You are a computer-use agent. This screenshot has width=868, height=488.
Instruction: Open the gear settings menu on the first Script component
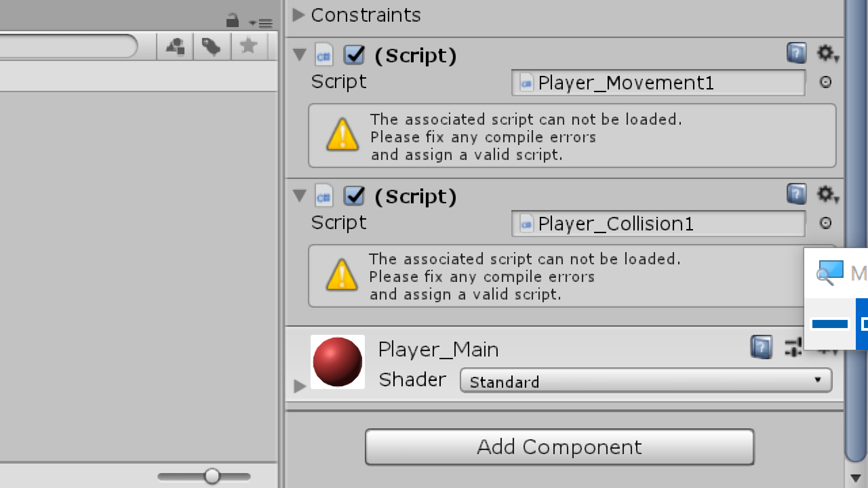[826, 53]
